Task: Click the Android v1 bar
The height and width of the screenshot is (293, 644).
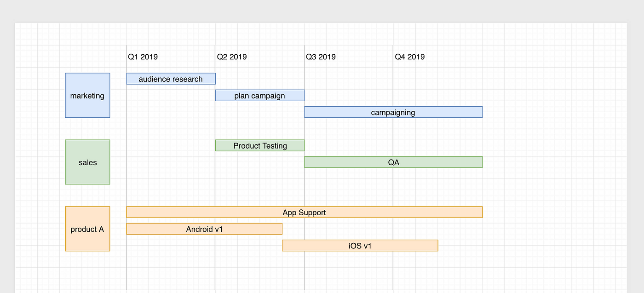Action: coord(204,229)
